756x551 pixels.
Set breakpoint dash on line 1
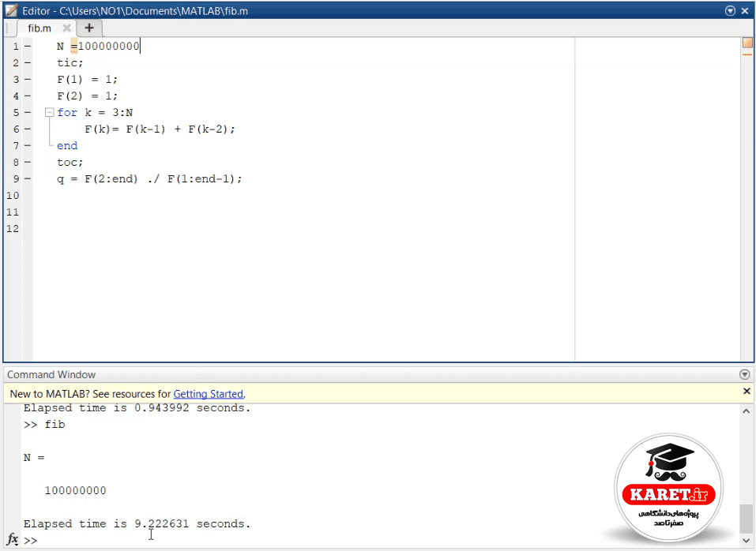(28, 47)
